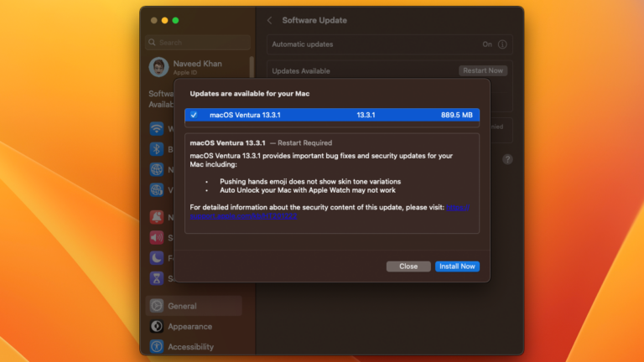Open Automatic updates info button
Viewport: 644px width, 362px height.
[502, 44]
